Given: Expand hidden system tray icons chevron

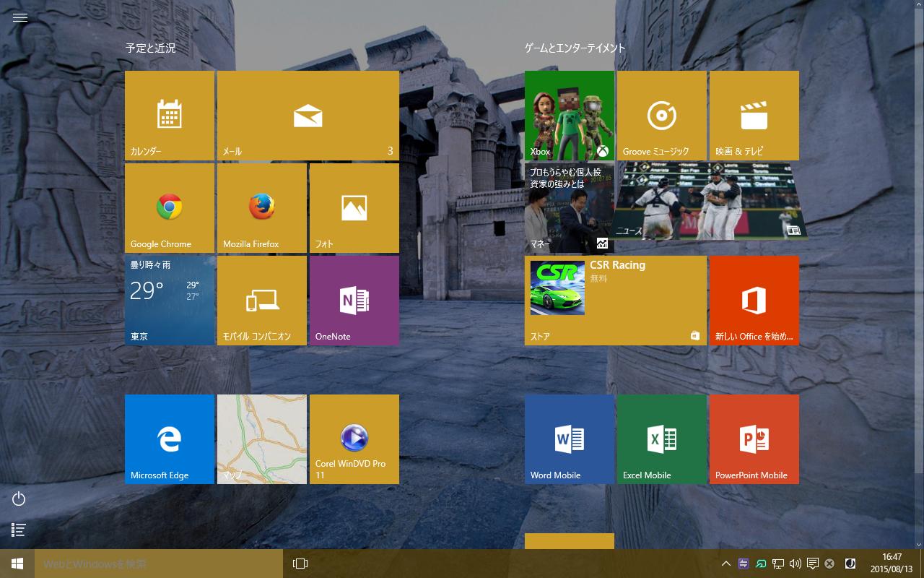Looking at the screenshot, I should 726,564.
